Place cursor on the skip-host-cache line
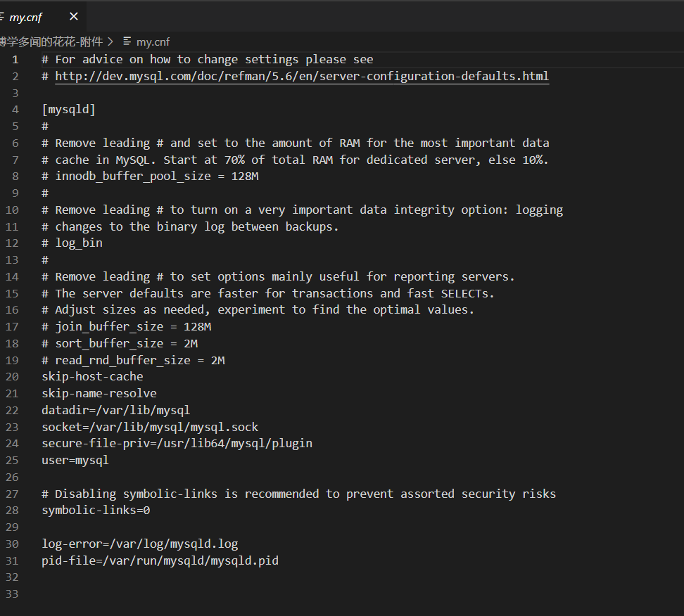Viewport: 684px width, 616px height. [x=92, y=377]
